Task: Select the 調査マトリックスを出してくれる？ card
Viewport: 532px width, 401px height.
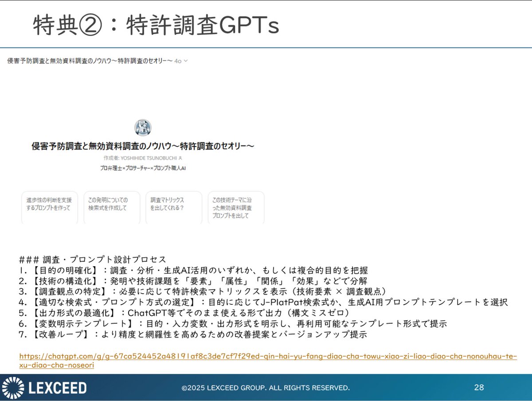Action: tap(173, 207)
